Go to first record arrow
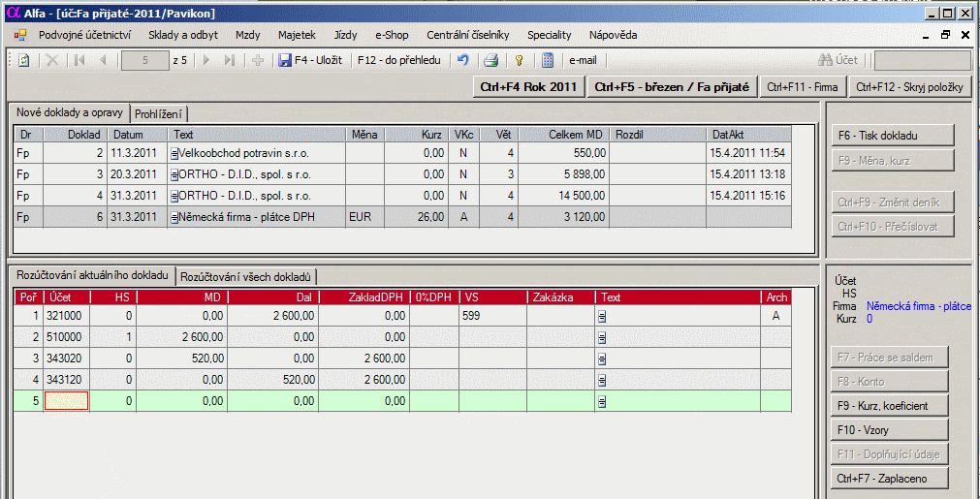Viewport: 980px width, 499px height. 79,61
